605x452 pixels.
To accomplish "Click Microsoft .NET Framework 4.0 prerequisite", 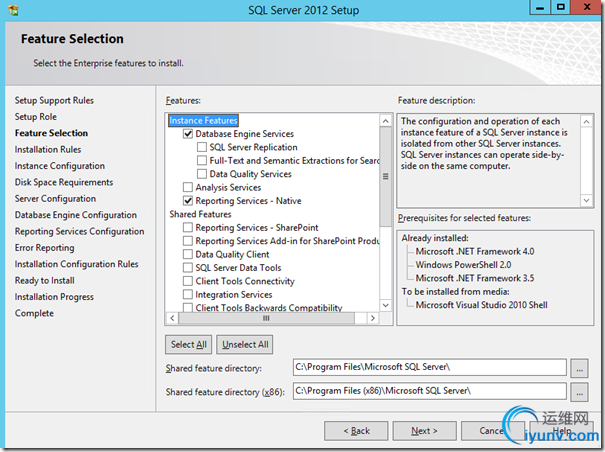I will pos(475,251).
